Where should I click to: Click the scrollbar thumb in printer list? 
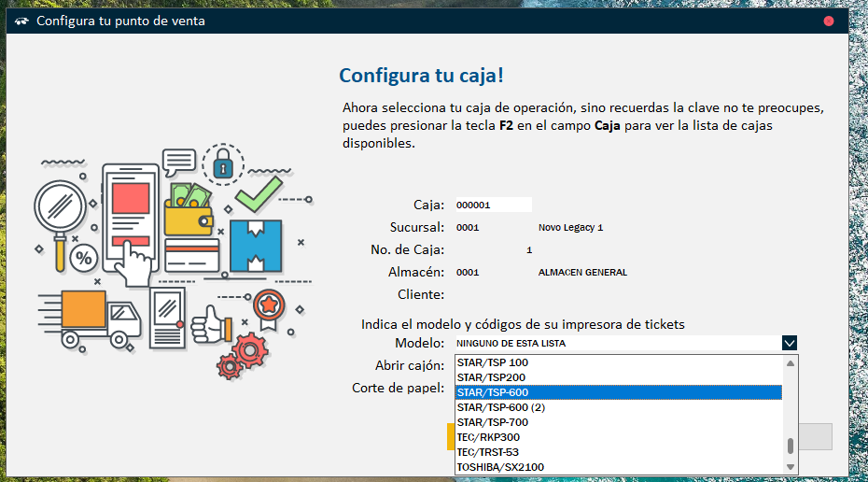[791, 446]
